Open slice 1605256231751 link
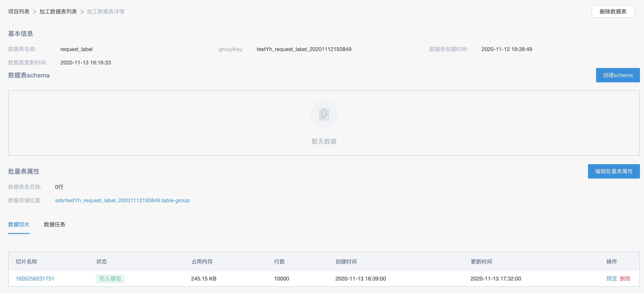This screenshot has width=644, height=293. [x=35, y=278]
